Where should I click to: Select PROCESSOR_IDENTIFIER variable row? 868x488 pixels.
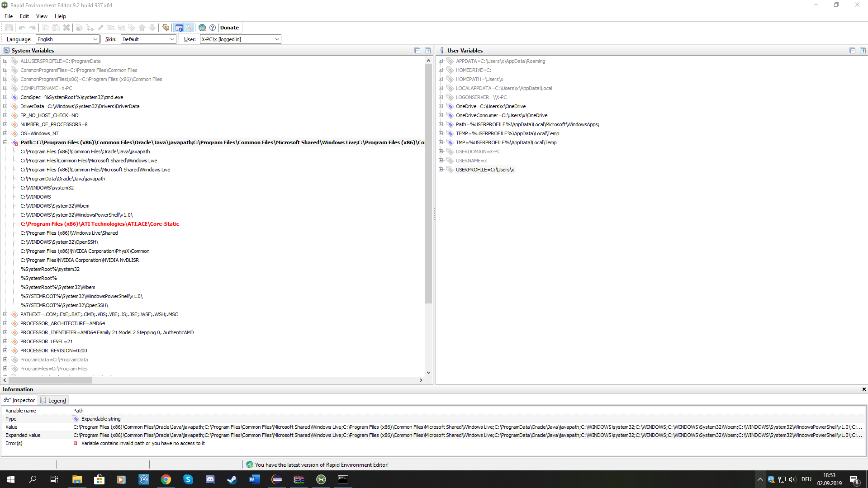107,332
